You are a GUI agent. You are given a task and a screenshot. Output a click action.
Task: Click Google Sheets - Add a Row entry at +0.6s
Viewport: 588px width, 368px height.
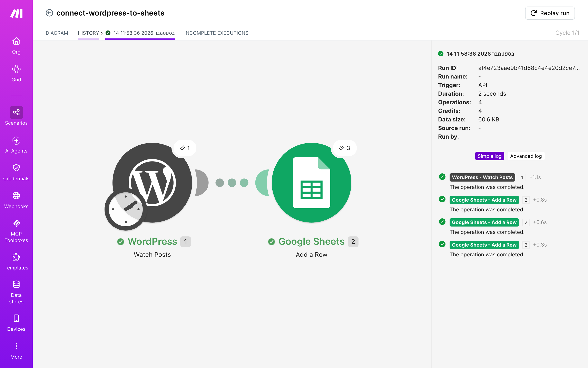(484, 222)
